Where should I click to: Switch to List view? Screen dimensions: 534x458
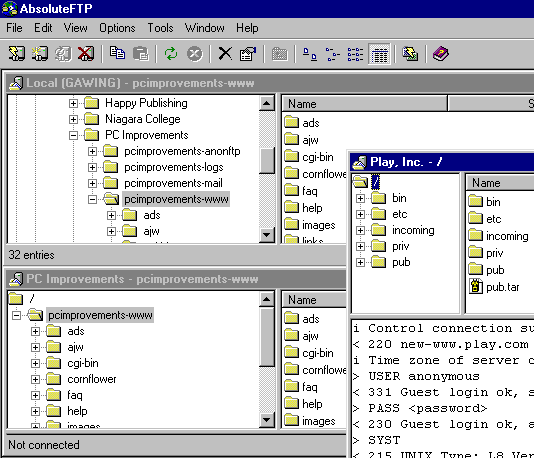pyautogui.click(x=355, y=54)
